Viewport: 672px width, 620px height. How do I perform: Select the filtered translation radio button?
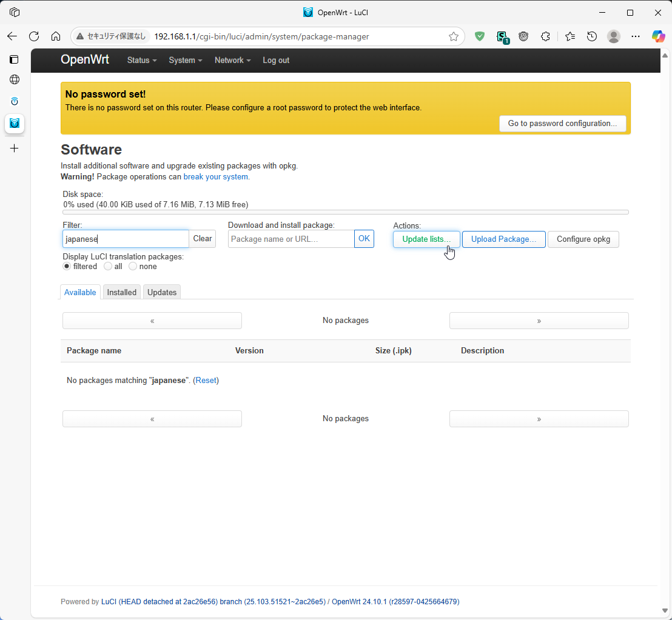click(67, 266)
